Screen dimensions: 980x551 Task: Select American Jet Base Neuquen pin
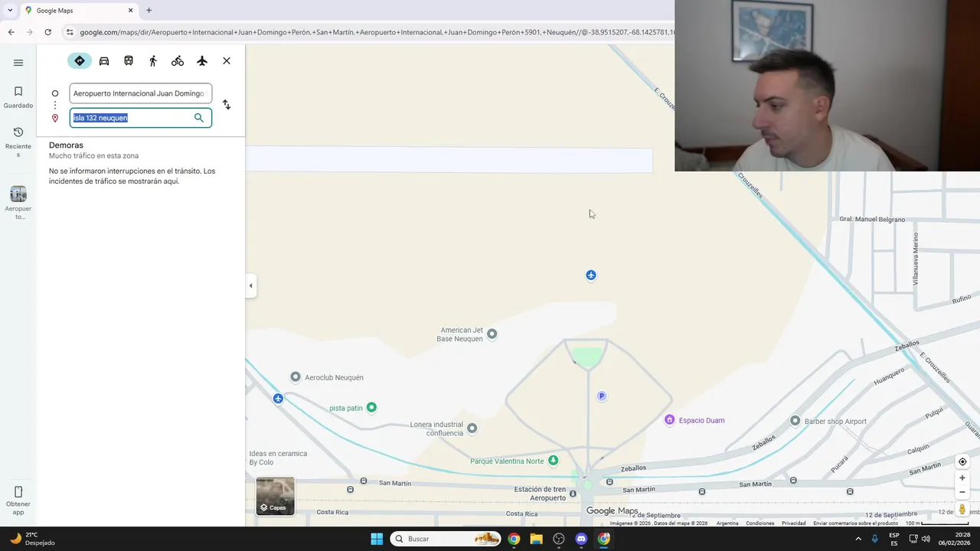pos(492,334)
